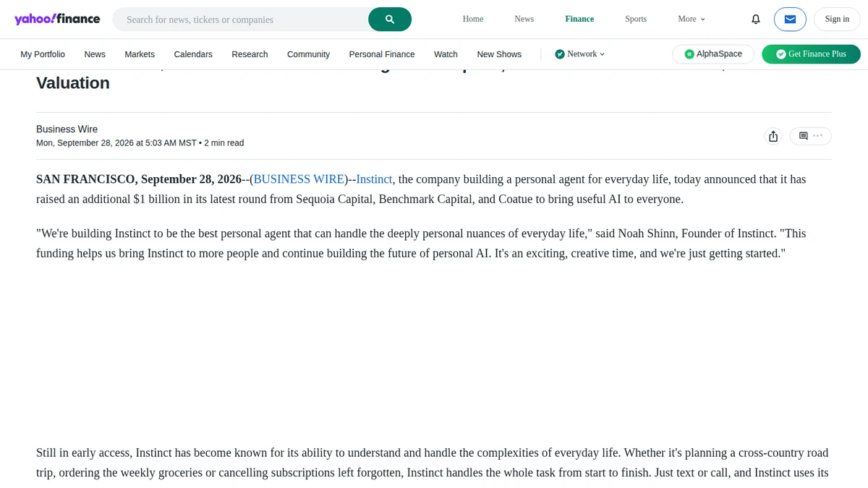Open the News top navigation link
This screenshot has height=488, width=868.
tap(524, 20)
